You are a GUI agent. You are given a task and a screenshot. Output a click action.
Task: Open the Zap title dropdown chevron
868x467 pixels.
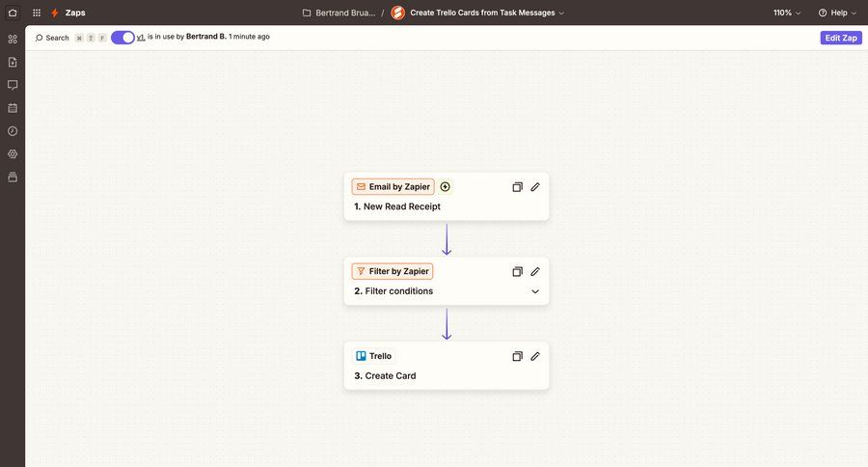[x=561, y=13]
